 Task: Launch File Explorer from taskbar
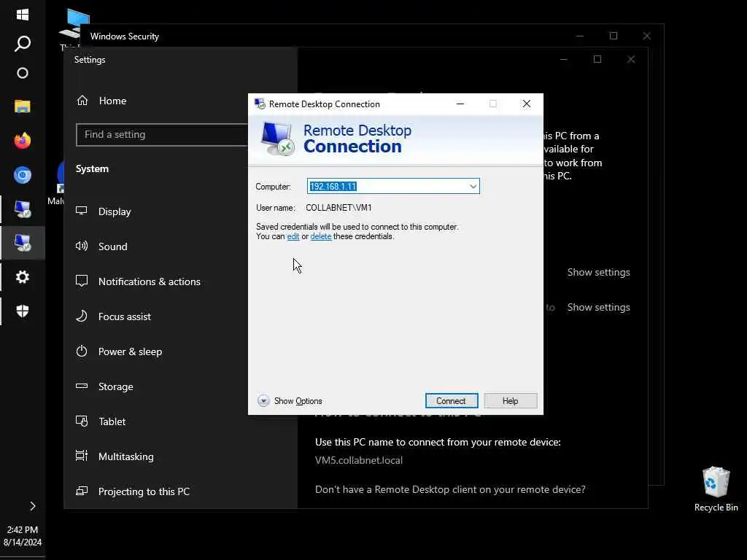pos(23,106)
